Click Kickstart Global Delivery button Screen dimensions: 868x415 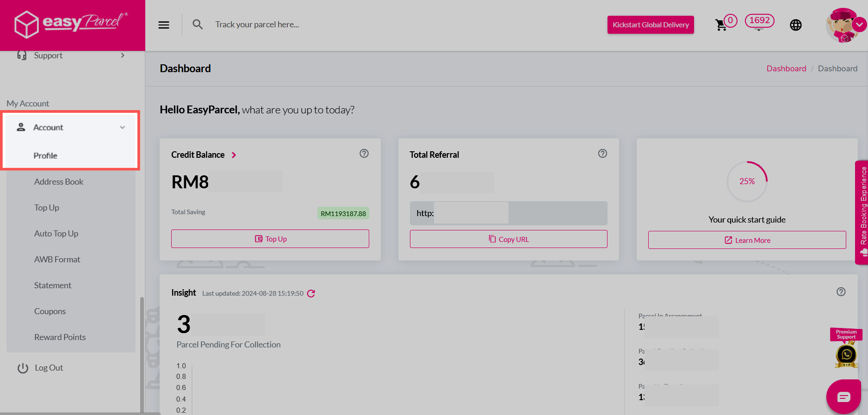(651, 25)
